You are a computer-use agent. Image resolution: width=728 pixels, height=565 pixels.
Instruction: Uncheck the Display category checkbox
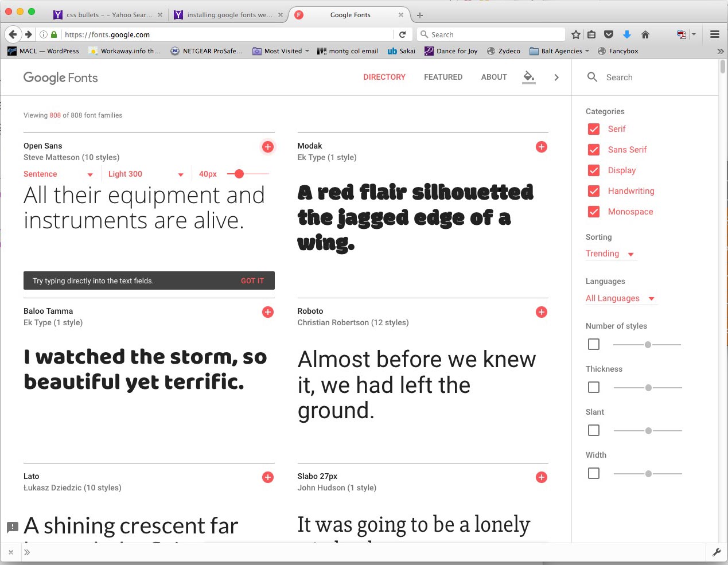click(594, 170)
